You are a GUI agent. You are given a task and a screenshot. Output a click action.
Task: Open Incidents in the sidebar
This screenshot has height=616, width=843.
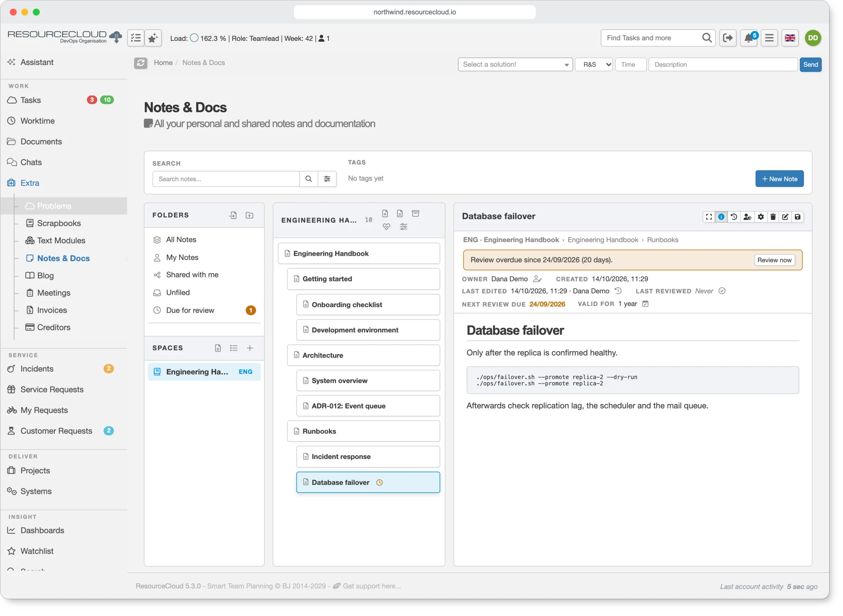(x=37, y=369)
